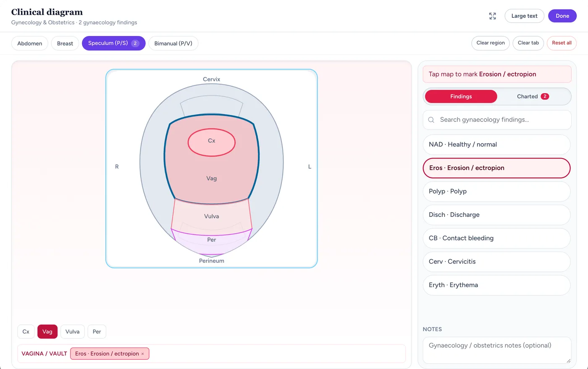The width and height of the screenshot is (588, 369).
Task: Click Clear tab button
Action: click(528, 43)
